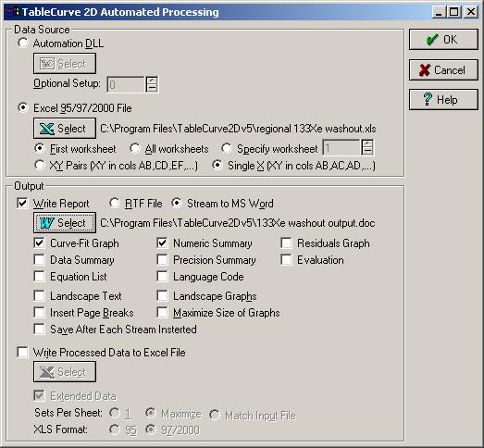Choose XY Pairs column layout
This screenshot has width=484, height=448.
click(40, 165)
